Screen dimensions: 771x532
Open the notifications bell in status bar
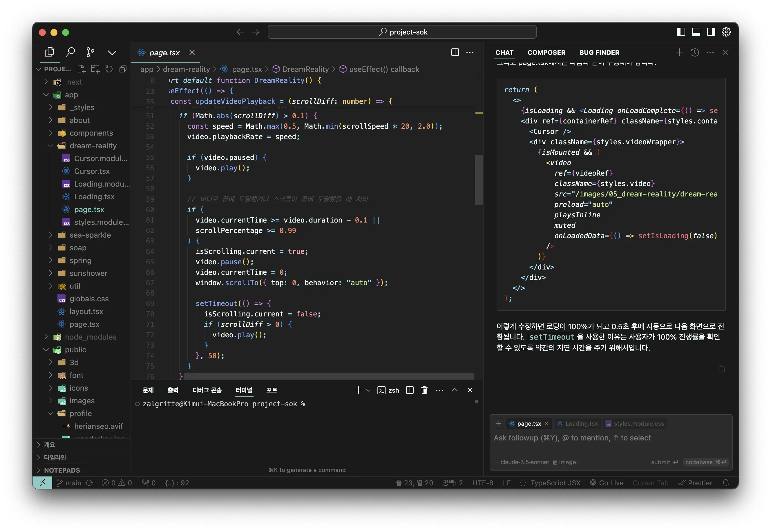point(726,483)
